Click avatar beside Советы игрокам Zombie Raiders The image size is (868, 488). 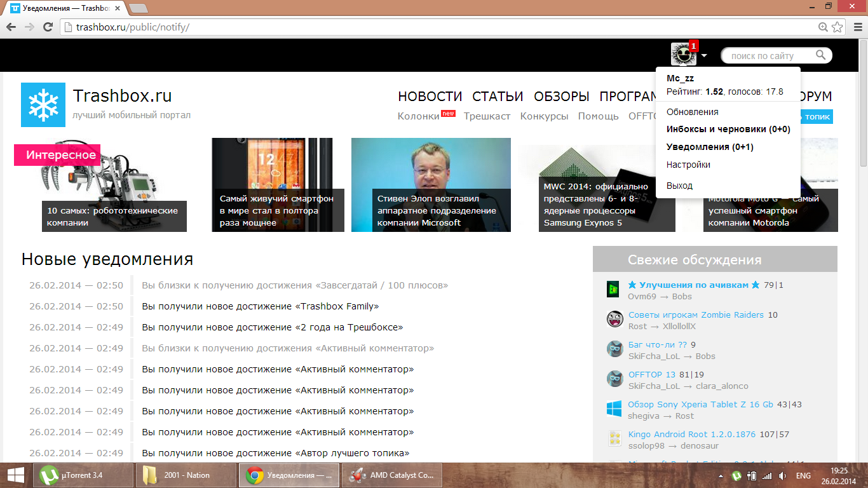614,319
